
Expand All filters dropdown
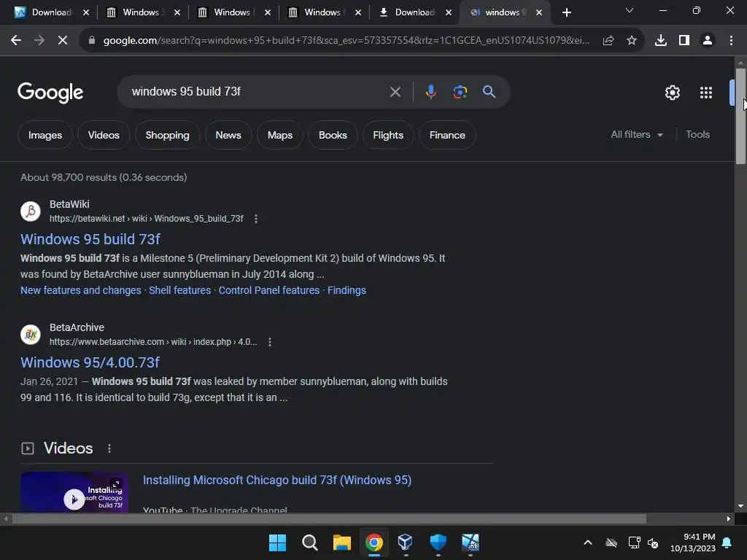pyautogui.click(x=636, y=135)
